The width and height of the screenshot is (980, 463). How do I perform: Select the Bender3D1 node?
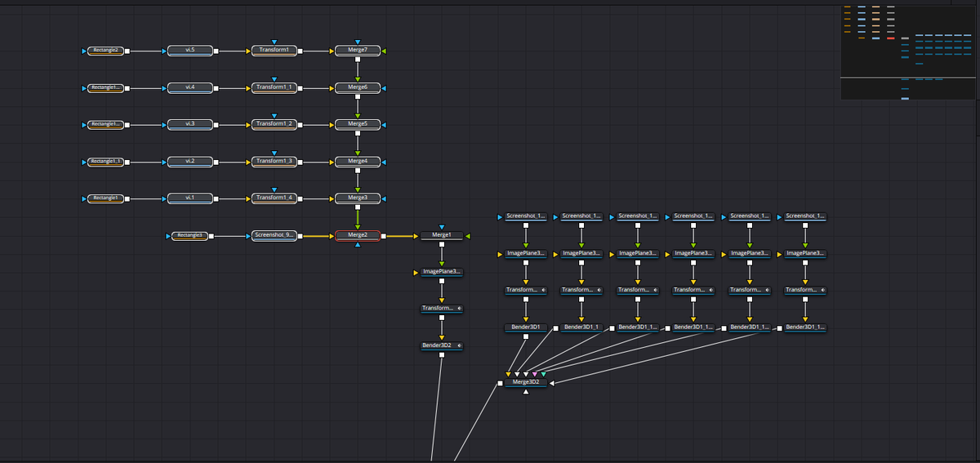pos(525,327)
